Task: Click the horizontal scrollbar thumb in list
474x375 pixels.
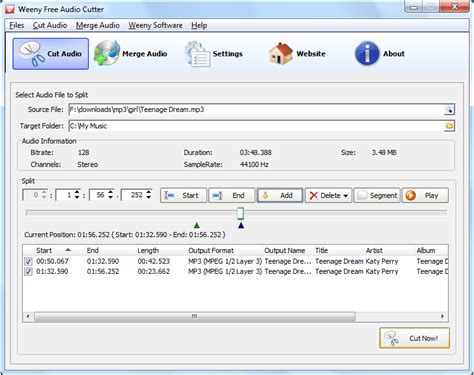Action: tap(195, 316)
